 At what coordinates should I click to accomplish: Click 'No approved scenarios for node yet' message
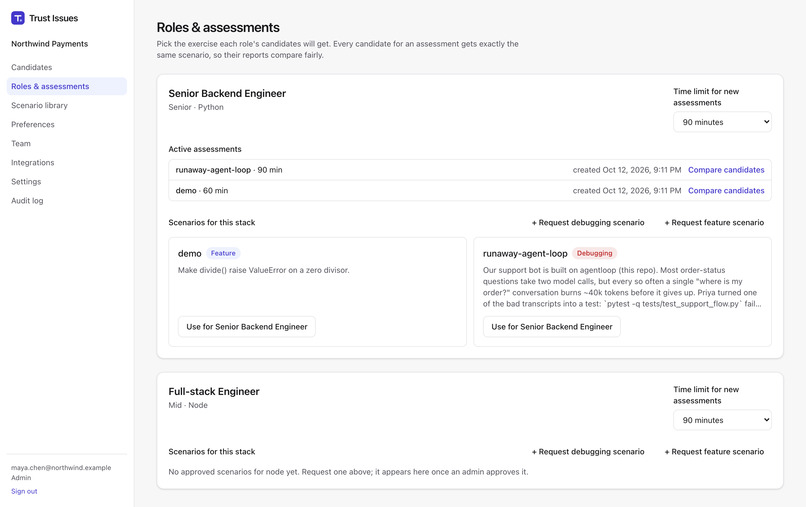coord(349,472)
